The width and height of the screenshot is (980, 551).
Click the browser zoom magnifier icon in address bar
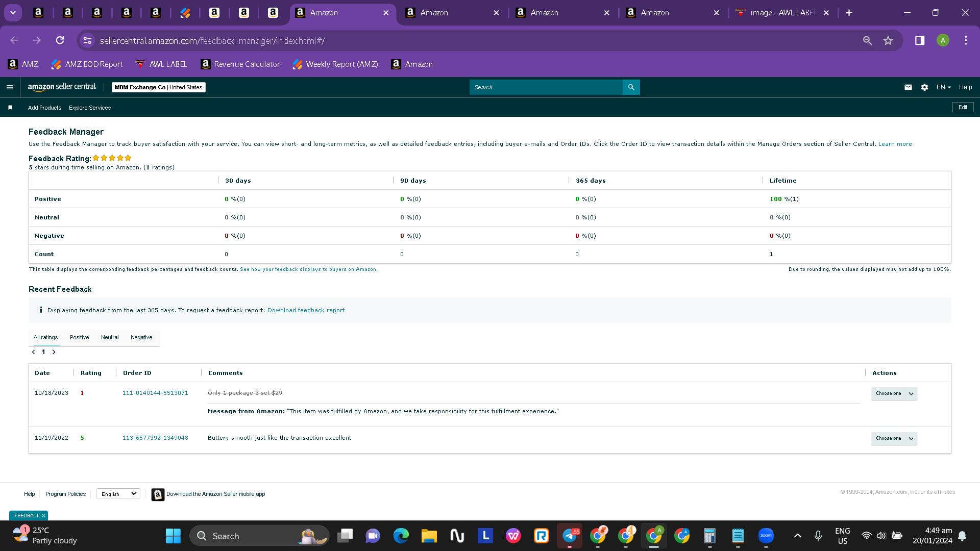(x=867, y=40)
